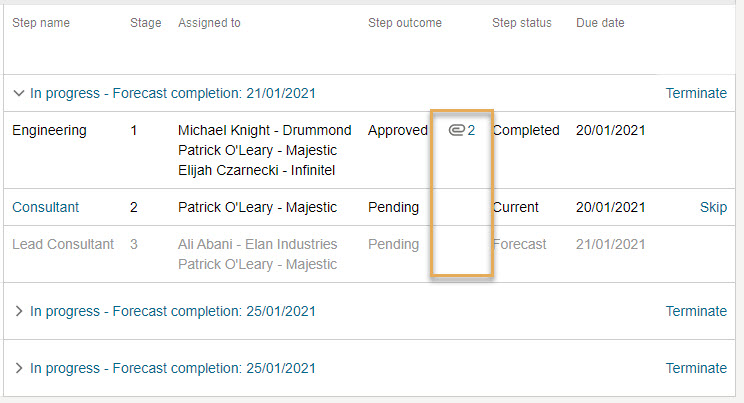This screenshot has height=403, width=744.
Task: Select the Step outcome column header
Action: pyautogui.click(x=405, y=23)
